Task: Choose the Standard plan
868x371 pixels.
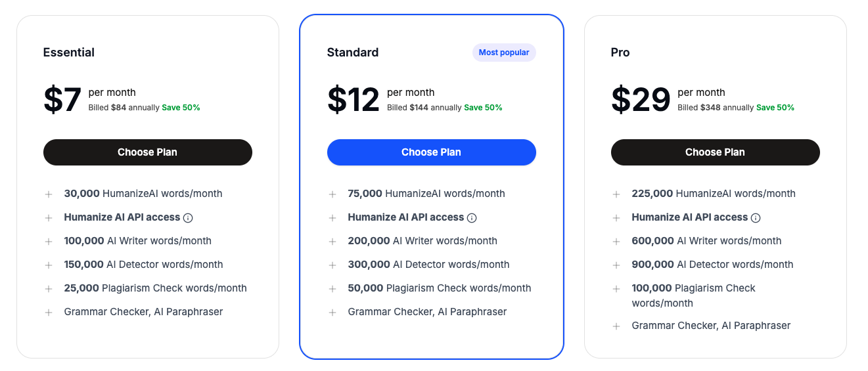Action: pos(432,152)
